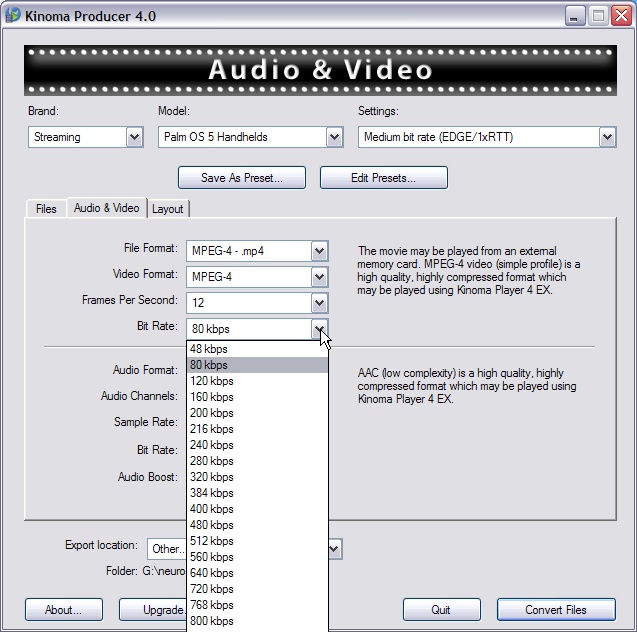The width and height of the screenshot is (637, 632).
Task: Select the Audio & Video tab
Action: 106,208
